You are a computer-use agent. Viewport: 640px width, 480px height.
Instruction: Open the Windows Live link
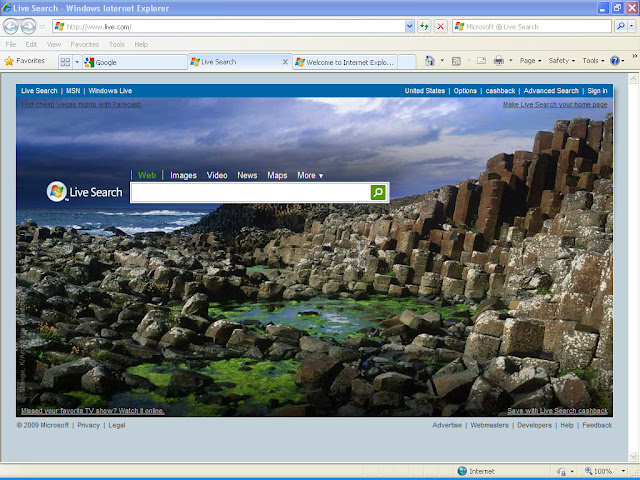[x=110, y=91]
